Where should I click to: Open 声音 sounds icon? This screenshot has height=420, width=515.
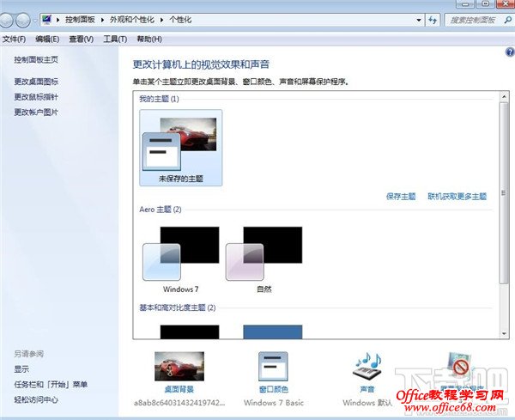(367, 366)
